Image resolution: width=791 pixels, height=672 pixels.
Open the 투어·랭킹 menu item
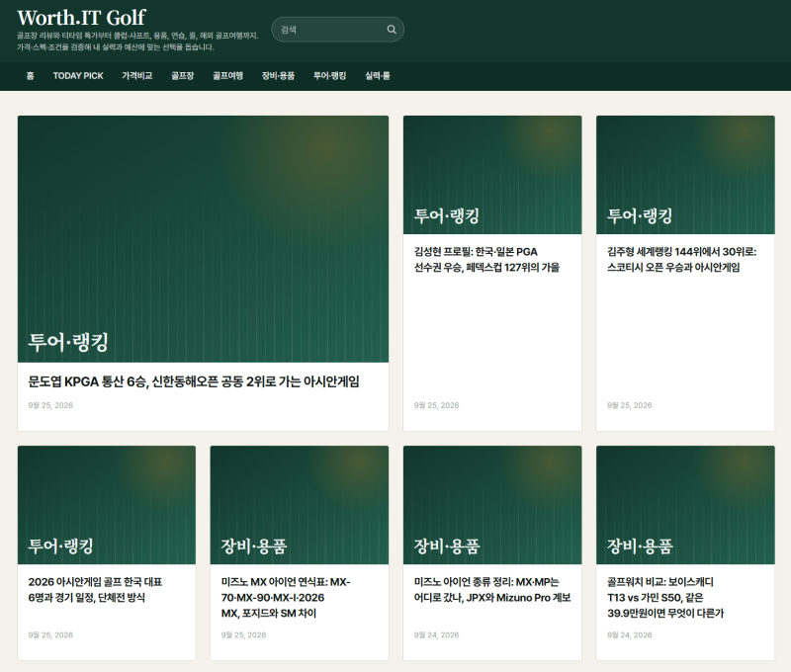(x=330, y=76)
